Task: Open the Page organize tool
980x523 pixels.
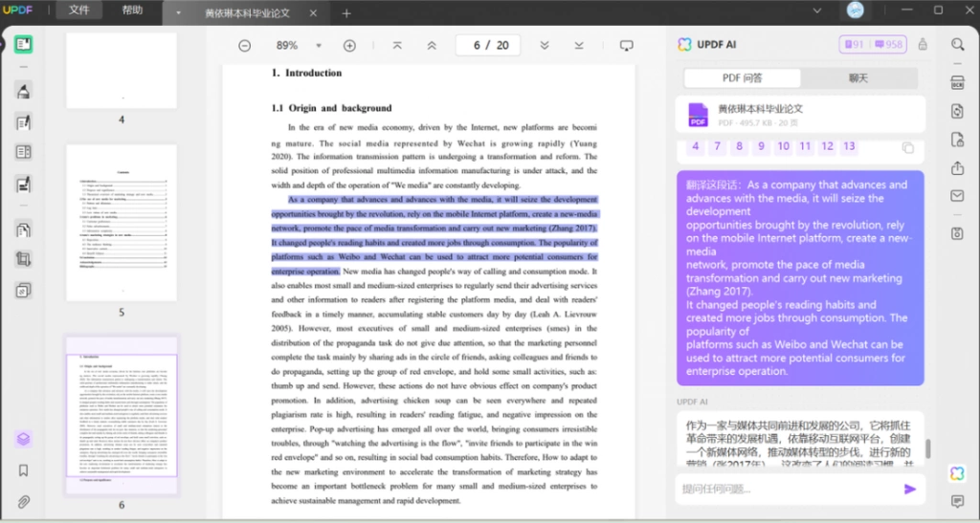Action: (23, 152)
